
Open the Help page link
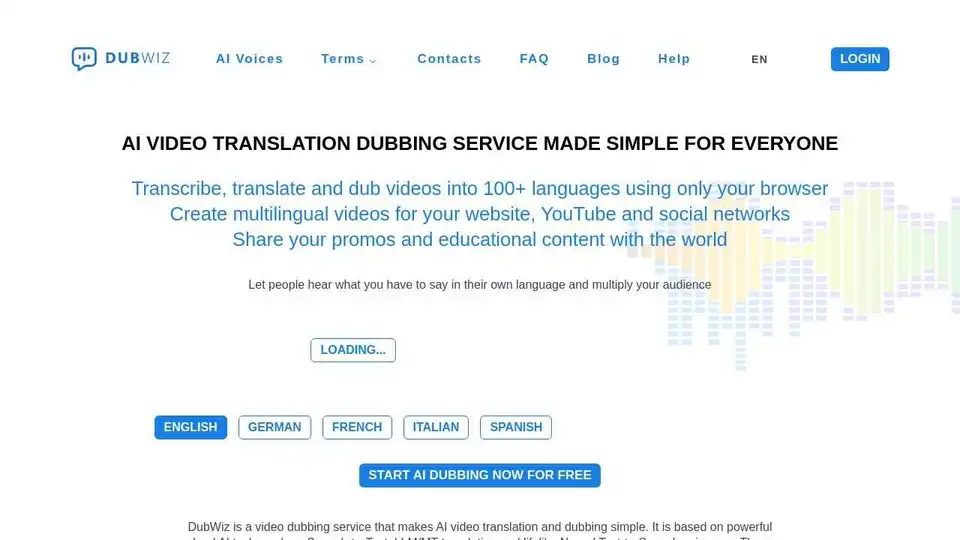pyautogui.click(x=674, y=59)
